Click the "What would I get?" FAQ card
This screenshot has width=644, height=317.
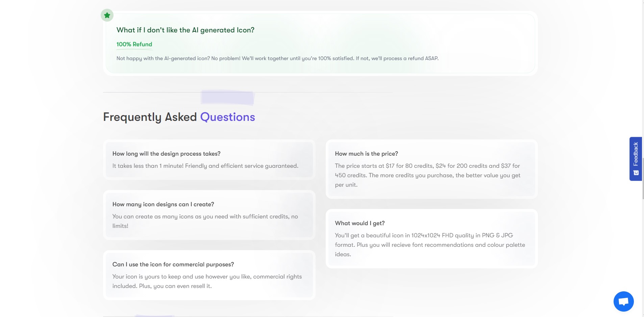[431, 239]
